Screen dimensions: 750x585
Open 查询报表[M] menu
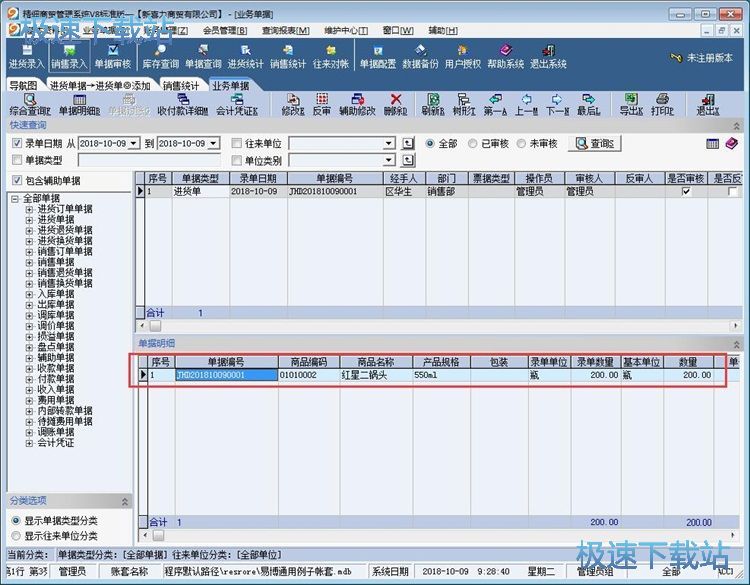point(286,30)
